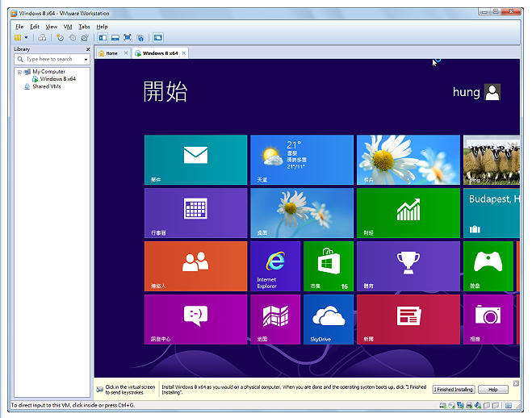
Task: Open the Calendar tile
Action: (x=196, y=213)
